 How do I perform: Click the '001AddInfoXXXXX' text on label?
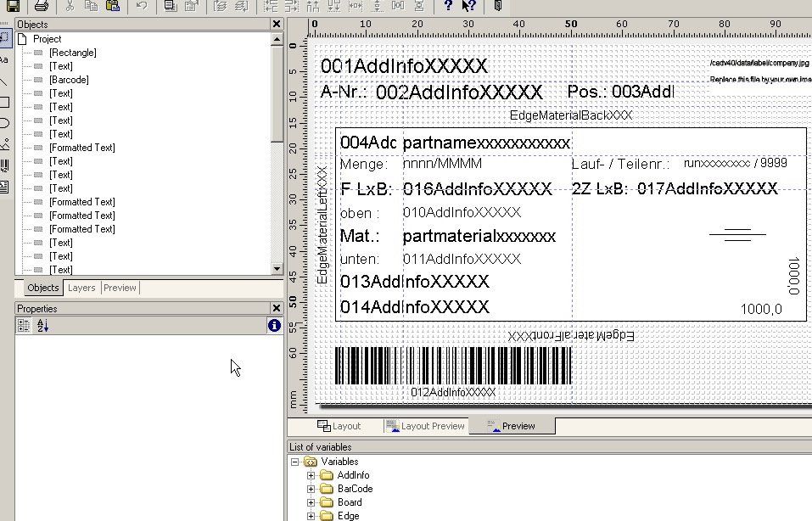click(404, 66)
